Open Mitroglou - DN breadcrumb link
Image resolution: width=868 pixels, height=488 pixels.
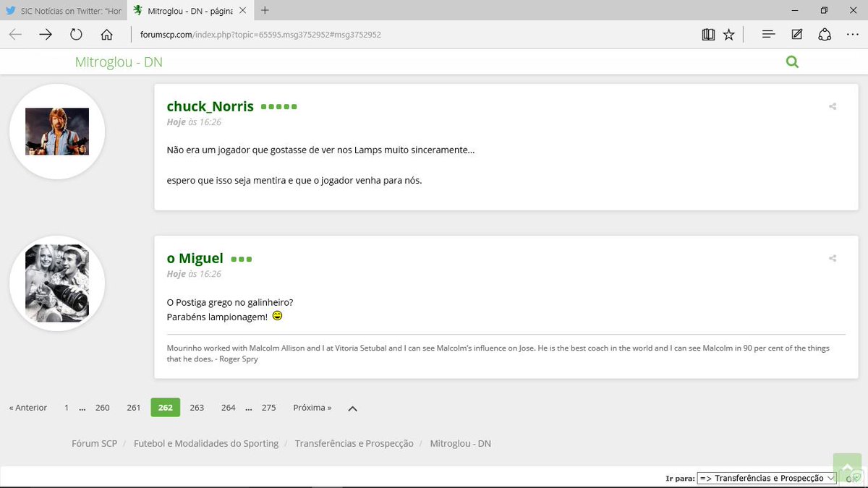[x=461, y=443]
